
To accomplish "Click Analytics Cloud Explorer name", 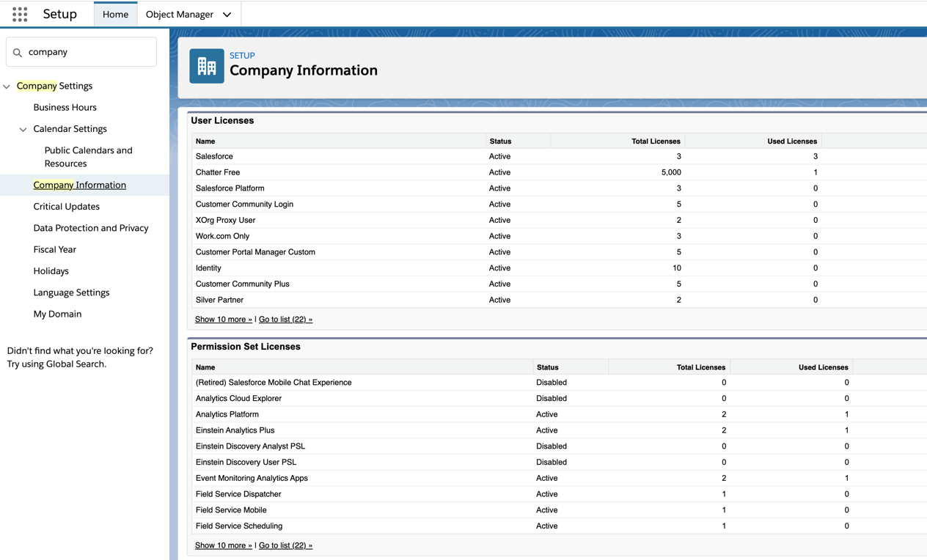I will coord(238,399).
